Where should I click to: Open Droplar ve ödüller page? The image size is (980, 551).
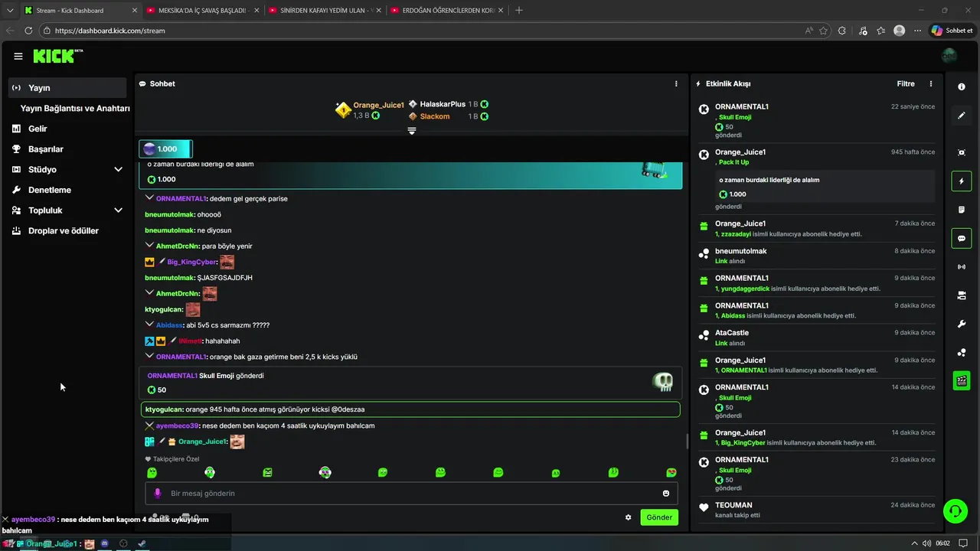point(64,230)
